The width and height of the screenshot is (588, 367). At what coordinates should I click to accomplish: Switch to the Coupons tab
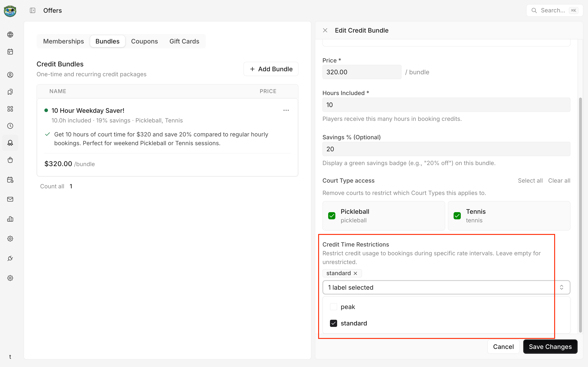point(144,41)
